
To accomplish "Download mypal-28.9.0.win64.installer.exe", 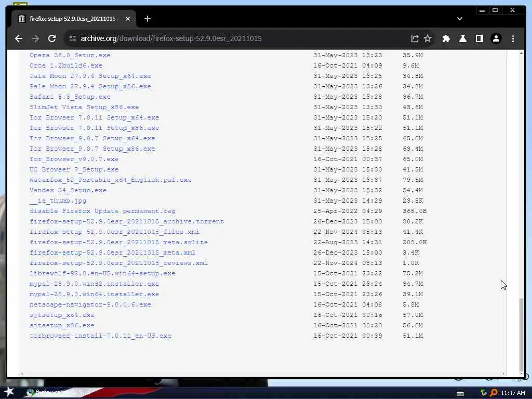I will tap(95, 295).
